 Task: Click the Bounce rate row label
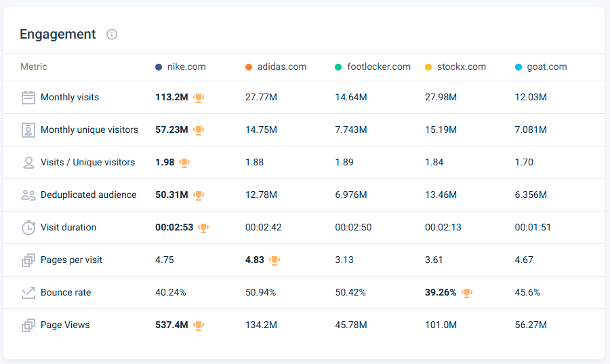pyautogui.click(x=66, y=292)
